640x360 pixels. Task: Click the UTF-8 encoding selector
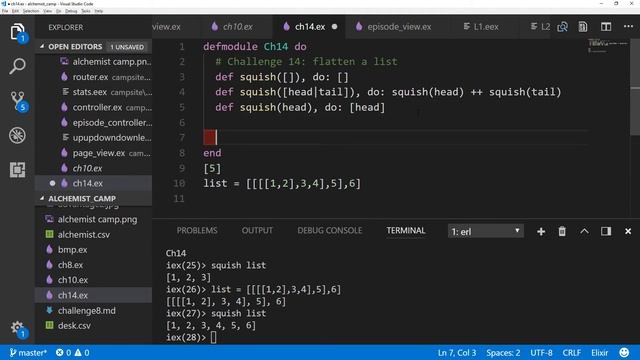pos(541,353)
